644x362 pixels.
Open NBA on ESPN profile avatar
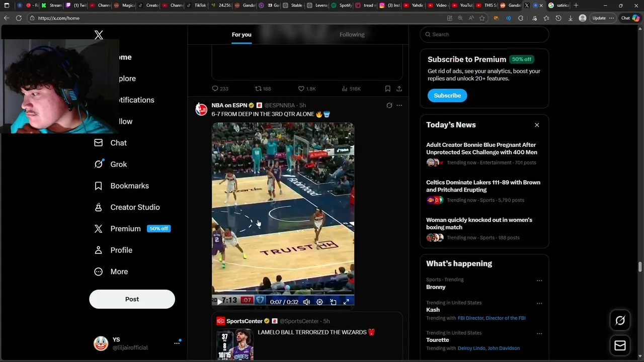coord(201,110)
